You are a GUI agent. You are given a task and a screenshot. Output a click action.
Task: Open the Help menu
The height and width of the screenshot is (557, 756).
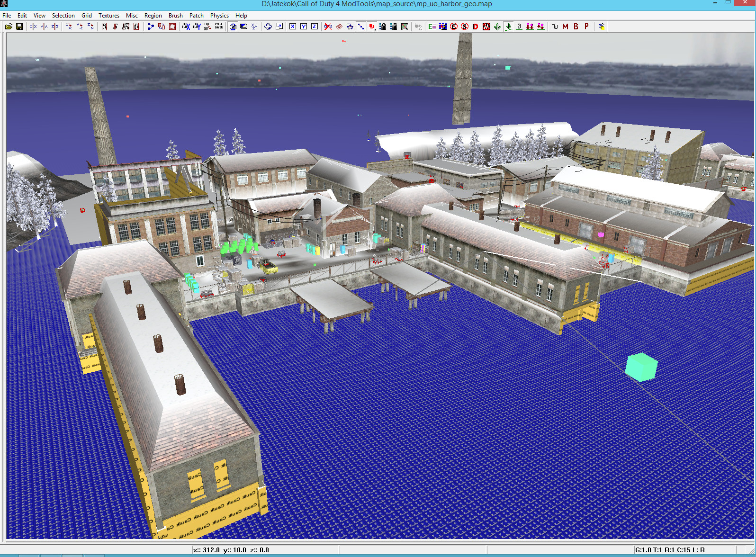click(x=241, y=16)
